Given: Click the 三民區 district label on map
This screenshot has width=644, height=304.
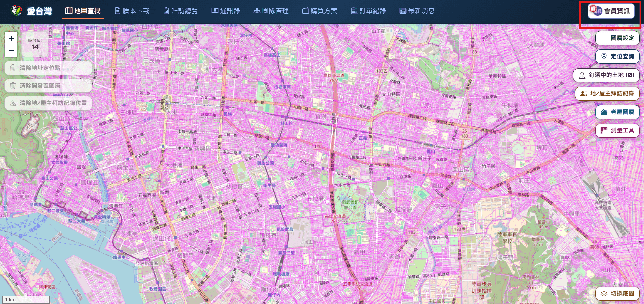Looking at the screenshot, I should coord(152,60).
